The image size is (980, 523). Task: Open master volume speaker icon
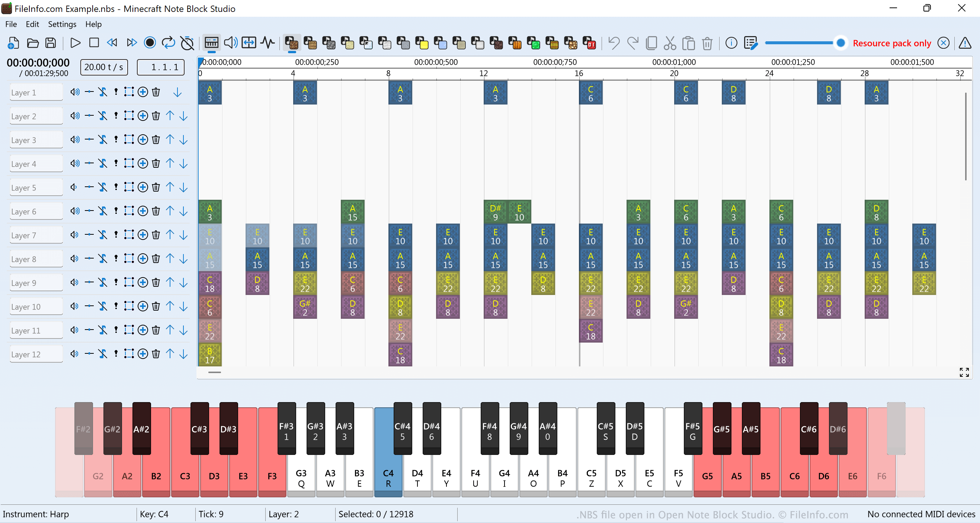[231, 43]
